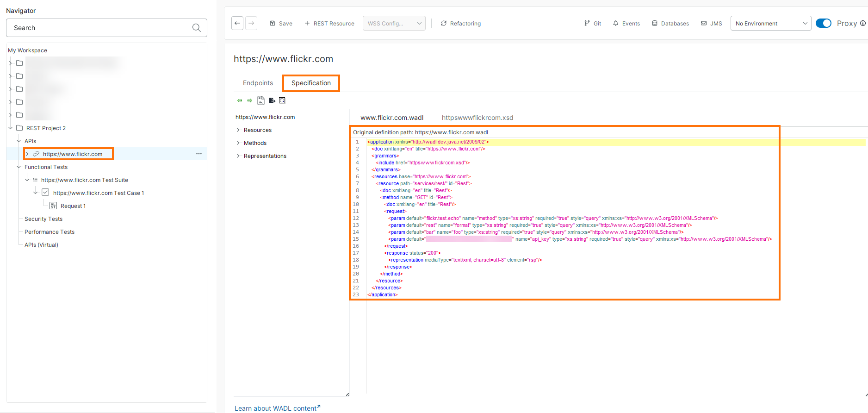The width and height of the screenshot is (868, 413).
Task: Open the flickr API more options menu
Action: [199, 154]
